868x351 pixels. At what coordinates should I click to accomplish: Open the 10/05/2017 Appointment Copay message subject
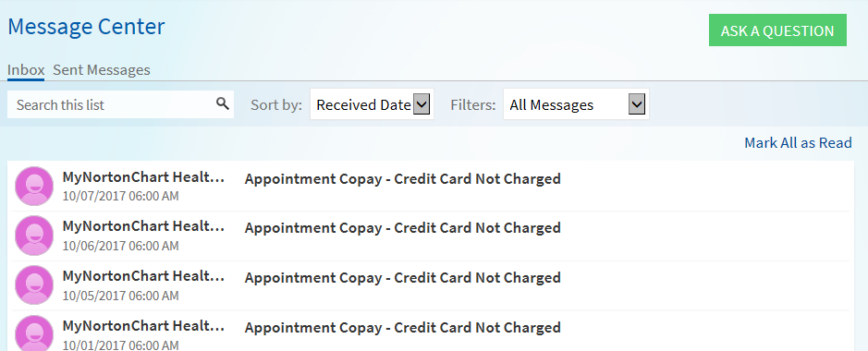click(x=402, y=278)
